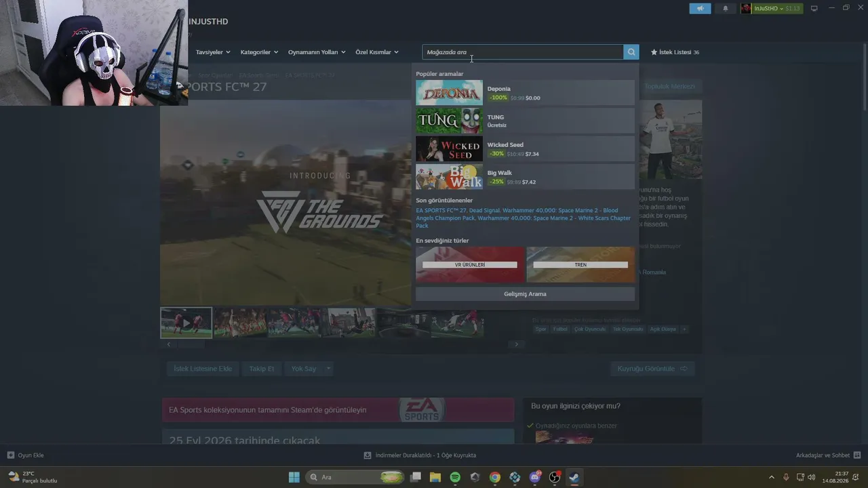This screenshot has width=868, height=488.
Task: Expand the Kategoriler dropdown menu
Action: coord(259,52)
